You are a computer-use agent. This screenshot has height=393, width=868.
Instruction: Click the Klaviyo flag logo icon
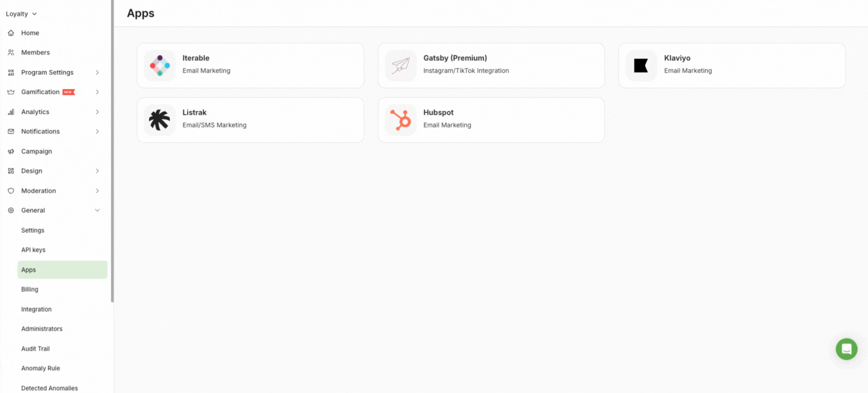(x=641, y=66)
